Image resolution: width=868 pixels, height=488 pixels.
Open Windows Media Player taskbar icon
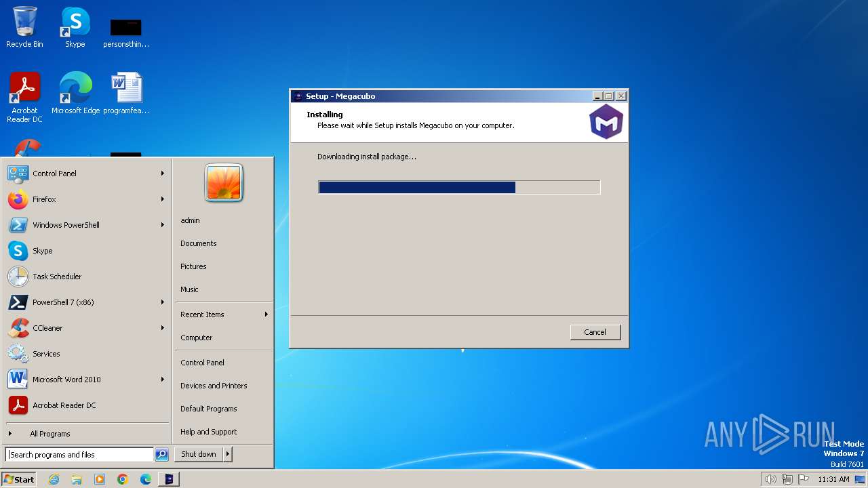point(100,479)
